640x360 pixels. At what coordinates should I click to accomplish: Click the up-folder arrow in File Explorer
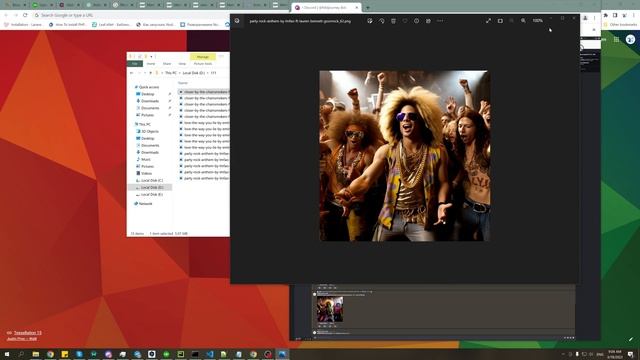click(x=150, y=73)
